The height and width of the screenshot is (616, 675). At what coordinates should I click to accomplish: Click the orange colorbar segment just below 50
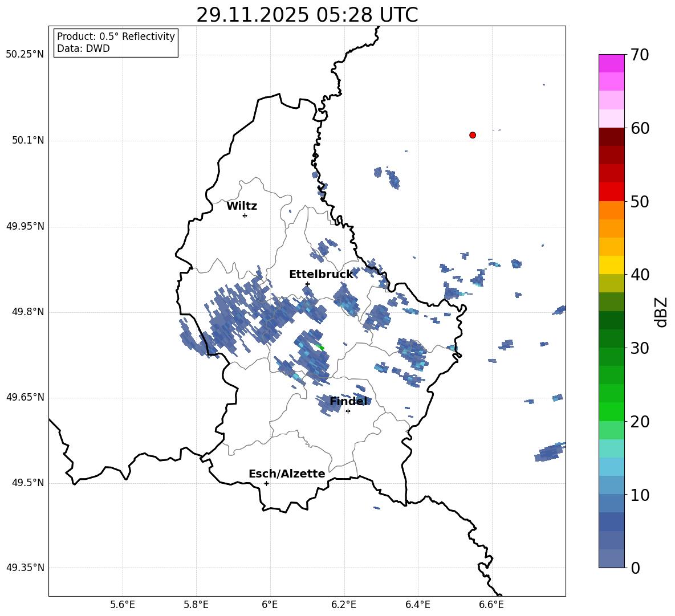612,210
